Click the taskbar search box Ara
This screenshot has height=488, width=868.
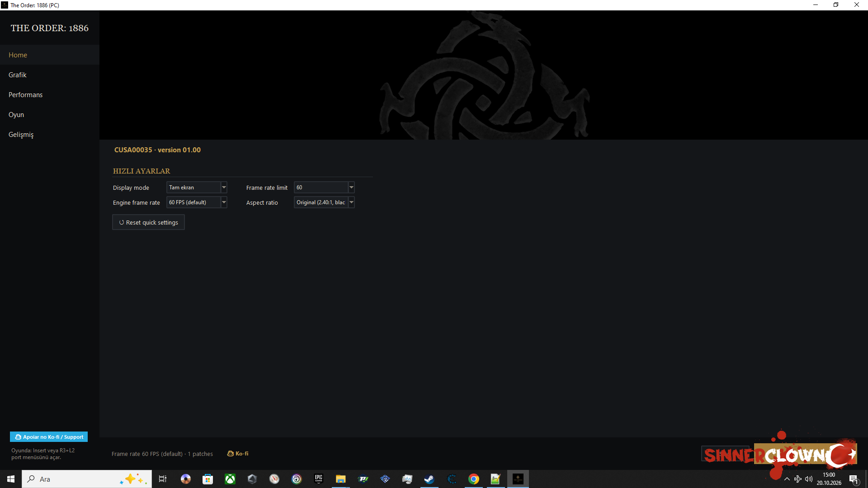(x=87, y=479)
